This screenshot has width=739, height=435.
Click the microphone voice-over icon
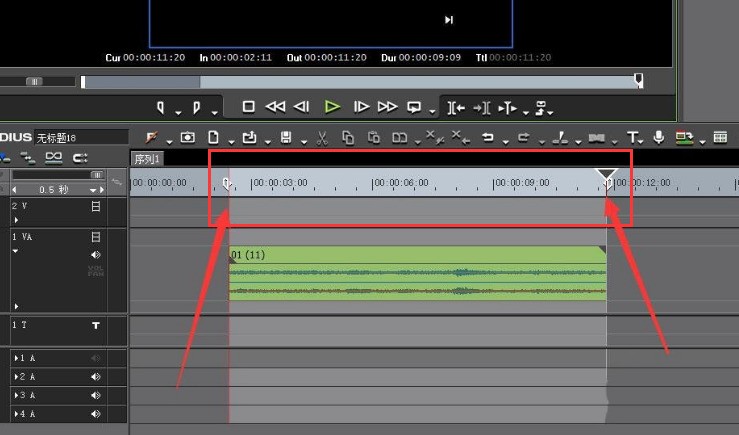click(x=659, y=137)
